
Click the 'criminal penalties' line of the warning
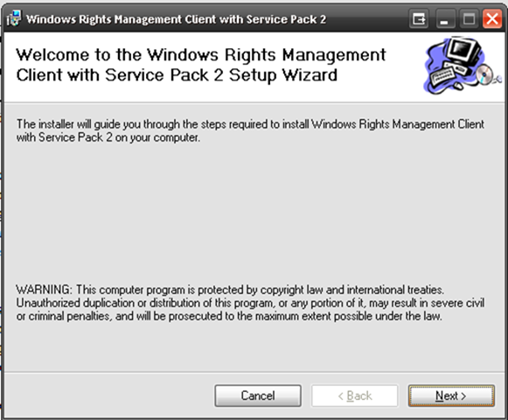[x=229, y=316]
